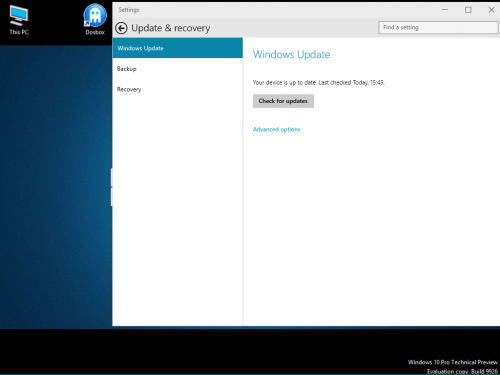
Task: Click the Check for updates button
Action: pos(283,101)
